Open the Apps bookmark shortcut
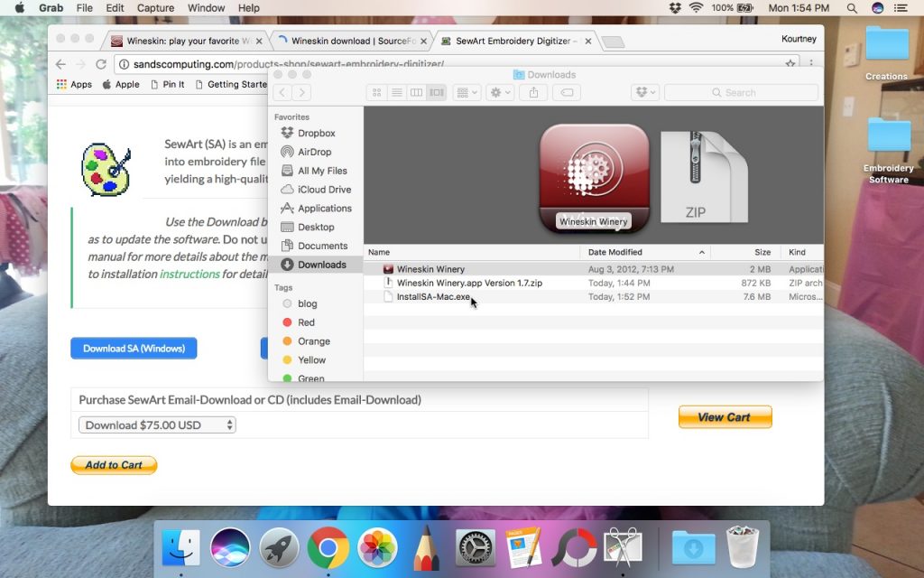 click(x=74, y=84)
